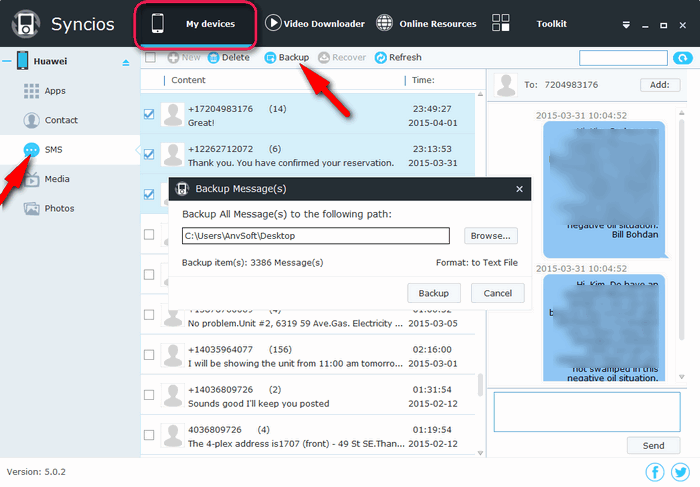Viewport: 700px width, 487px height.
Task: Click the Backup button in dialog
Action: point(434,293)
